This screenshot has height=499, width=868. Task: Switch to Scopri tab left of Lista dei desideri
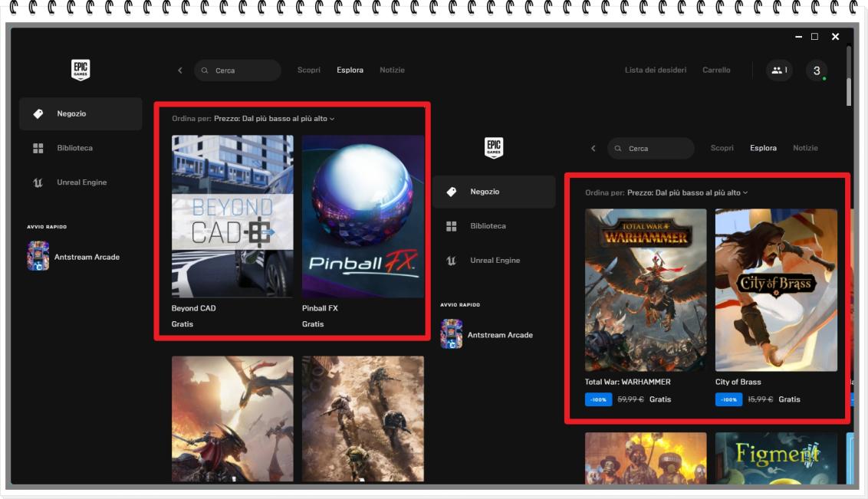tap(309, 71)
